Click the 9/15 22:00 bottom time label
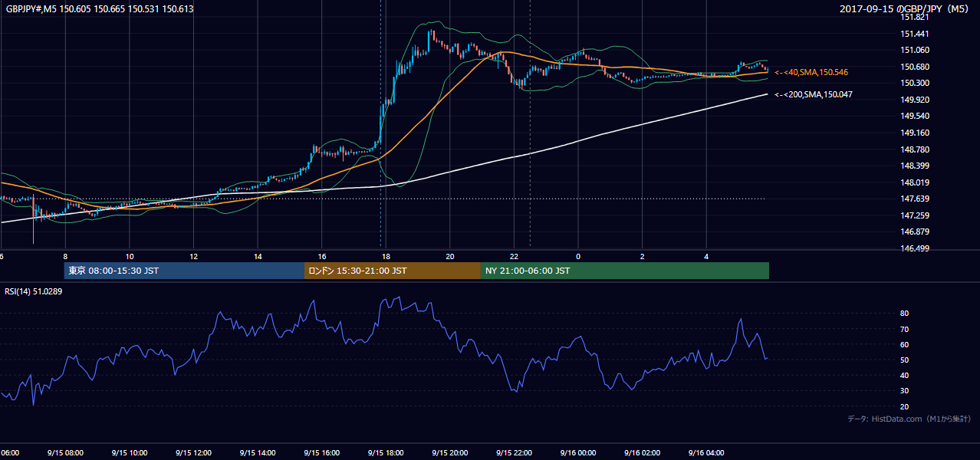The width and height of the screenshot is (980, 460). (x=514, y=453)
